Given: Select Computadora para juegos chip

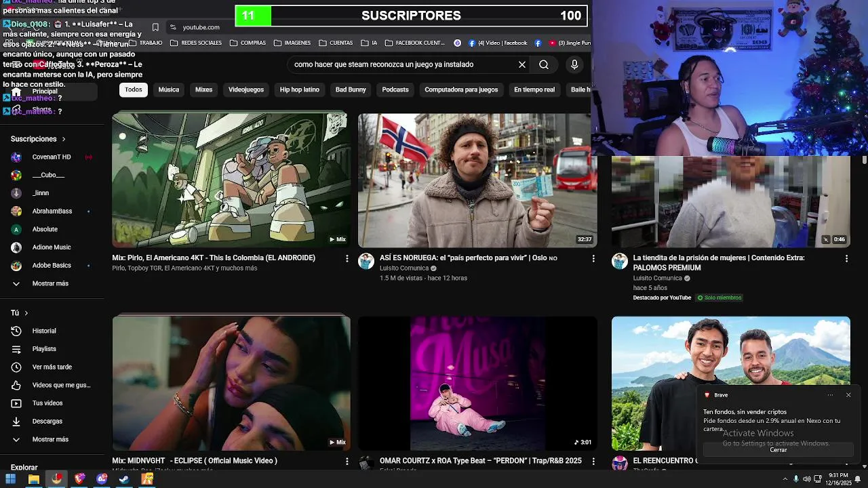Looking at the screenshot, I should (x=461, y=89).
